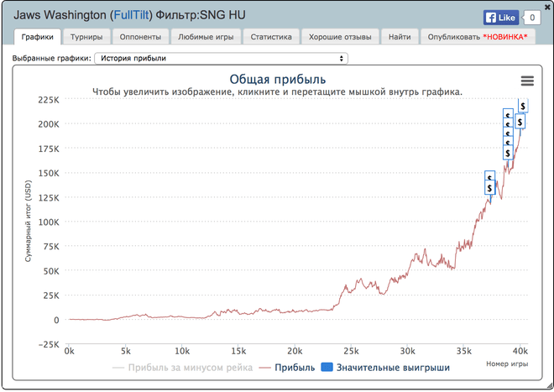Toggle the Прибыль legend series
The width and height of the screenshot is (554, 392).
tap(286, 368)
